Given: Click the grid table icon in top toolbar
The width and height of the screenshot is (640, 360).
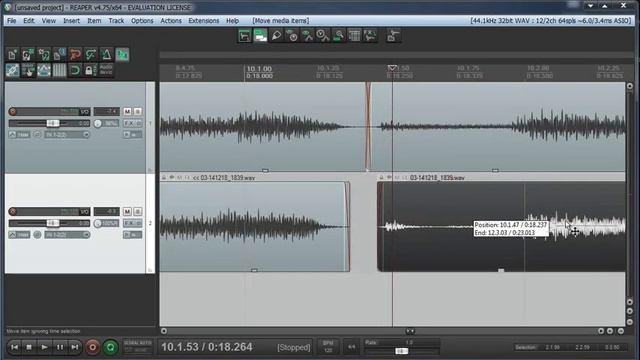Looking at the screenshot, I should click(x=354, y=36).
